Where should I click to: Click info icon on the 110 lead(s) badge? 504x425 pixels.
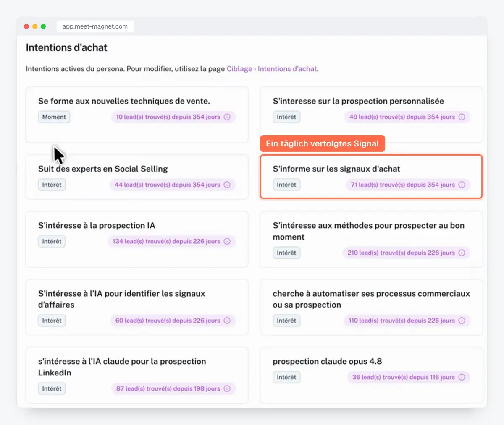click(462, 321)
